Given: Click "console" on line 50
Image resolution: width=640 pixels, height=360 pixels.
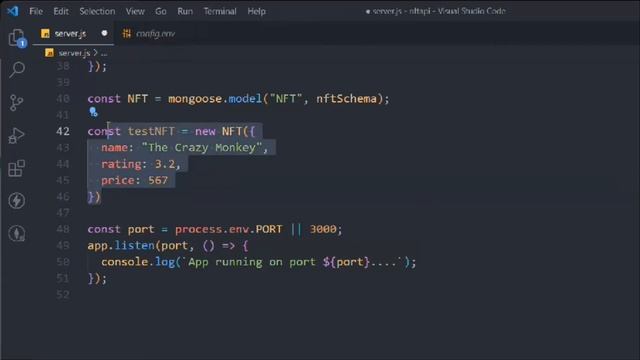Looking at the screenshot, I should coord(124,262).
